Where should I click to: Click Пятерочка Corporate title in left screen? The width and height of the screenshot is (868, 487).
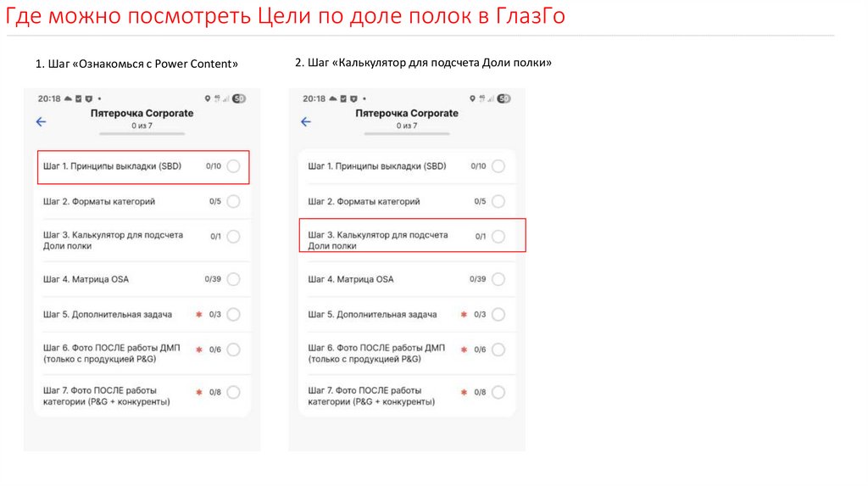click(142, 113)
